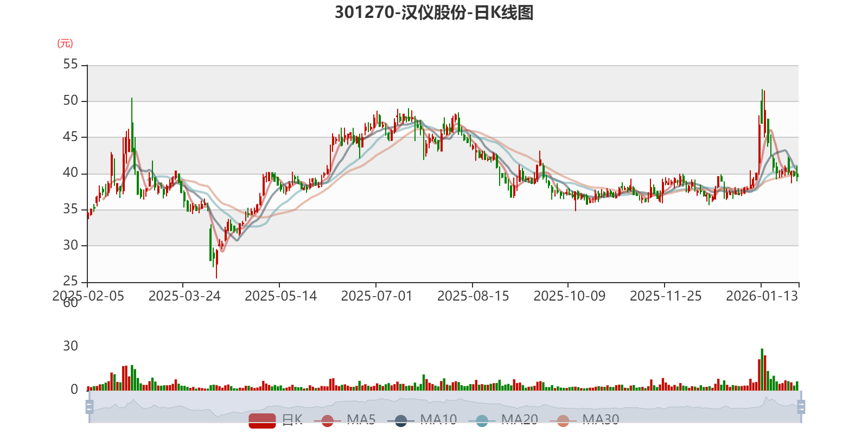
Task: Click the data zoom overview track
Action: [445, 406]
